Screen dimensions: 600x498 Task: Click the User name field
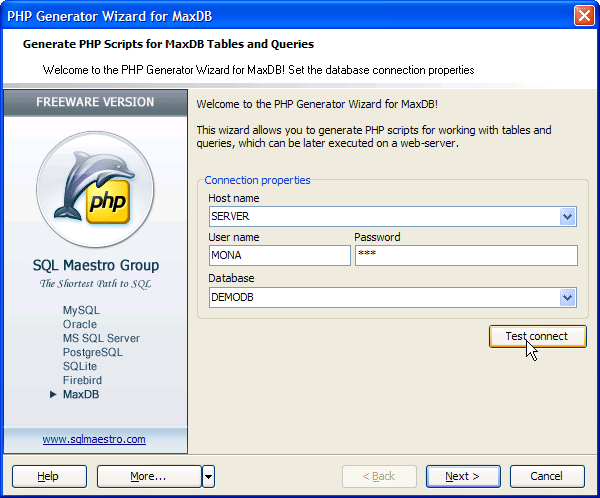point(279,256)
